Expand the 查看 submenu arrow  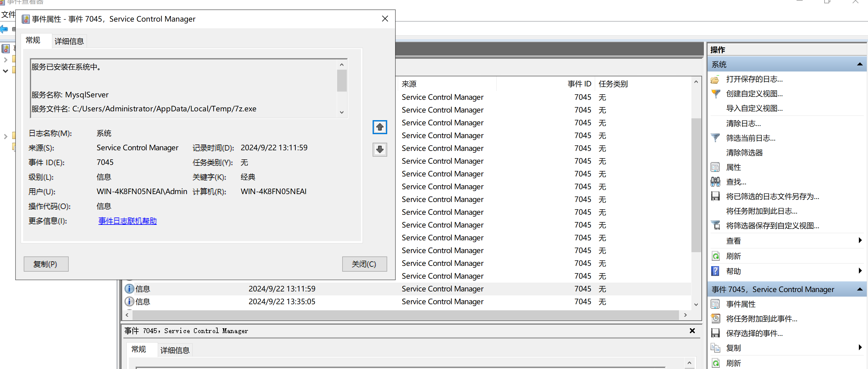[x=859, y=241]
